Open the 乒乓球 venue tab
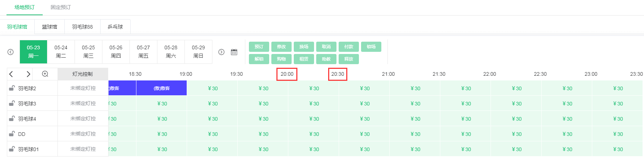Viewport: 644px width, 158px height. pos(115,27)
